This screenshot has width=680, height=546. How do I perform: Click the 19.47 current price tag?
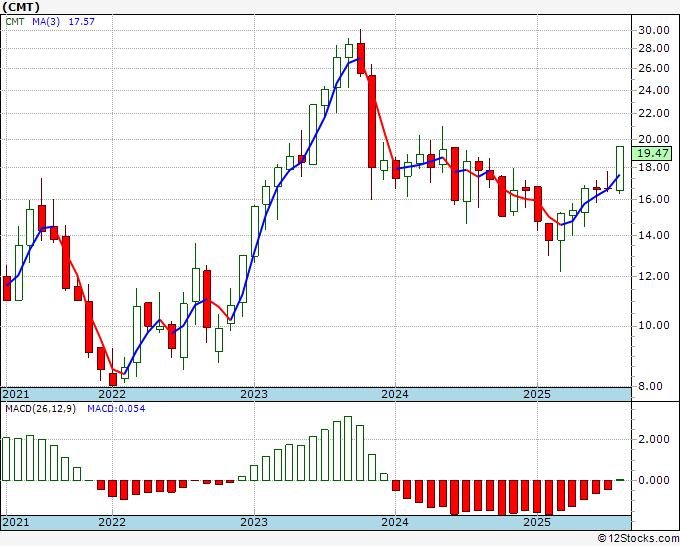[x=652, y=153]
